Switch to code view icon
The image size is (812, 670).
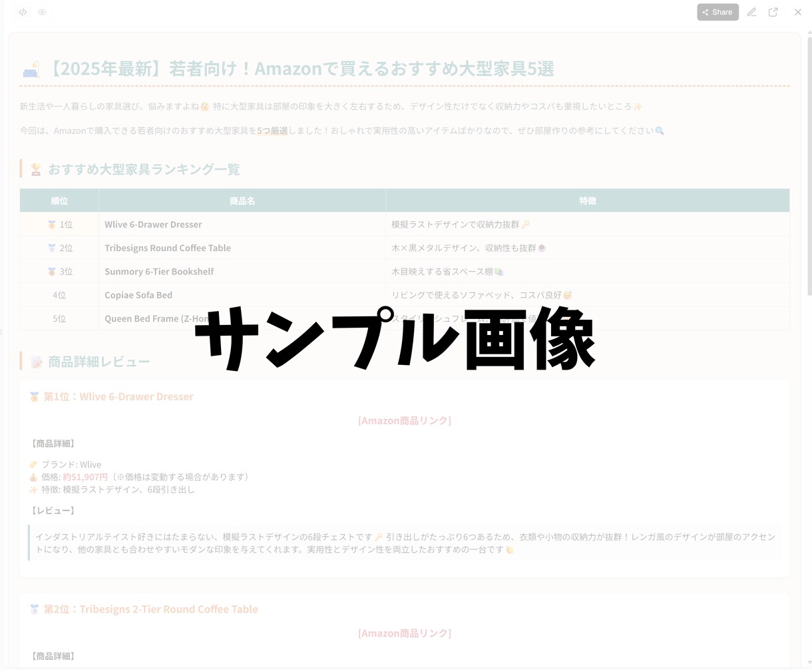(23, 12)
